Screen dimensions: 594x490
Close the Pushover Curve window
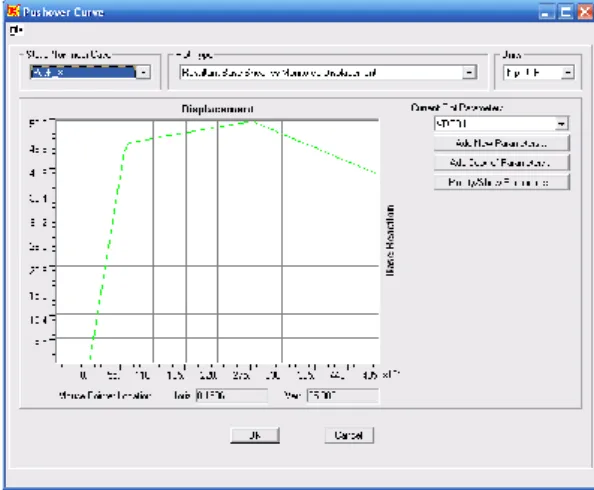point(585,12)
